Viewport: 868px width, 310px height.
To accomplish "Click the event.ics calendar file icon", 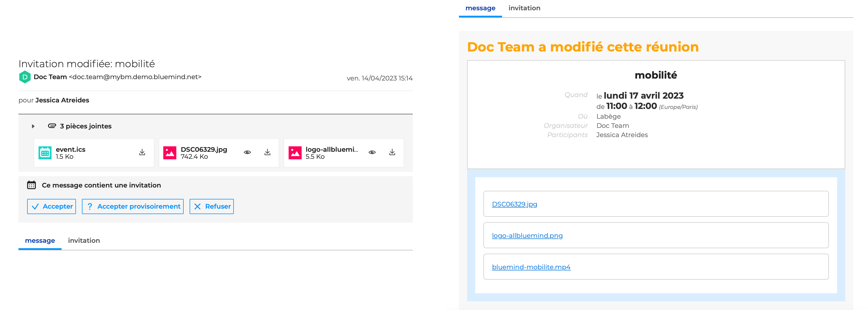I will click(x=45, y=153).
